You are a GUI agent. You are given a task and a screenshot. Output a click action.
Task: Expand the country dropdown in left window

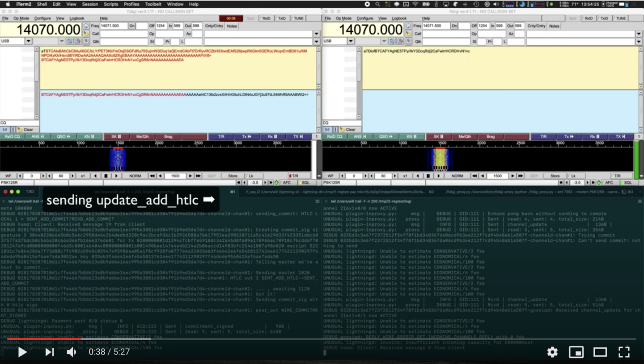[x=316, y=34]
